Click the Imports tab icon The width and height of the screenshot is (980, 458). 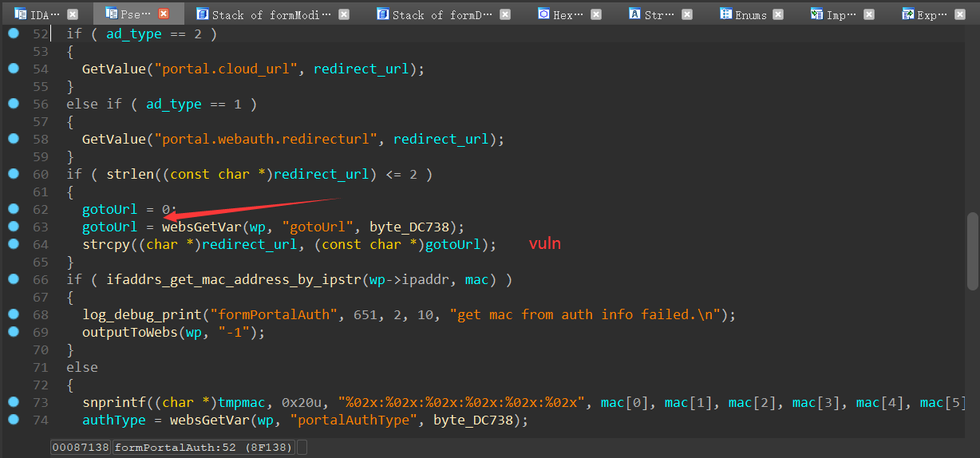tap(816, 14)
